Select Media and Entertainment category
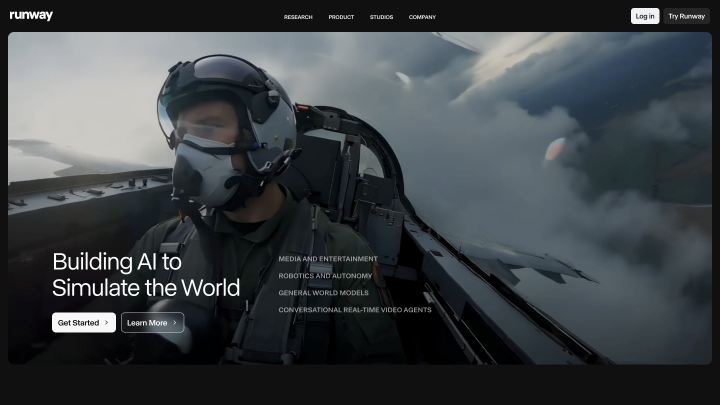The image size is (720, 405). tap(328, 259)
